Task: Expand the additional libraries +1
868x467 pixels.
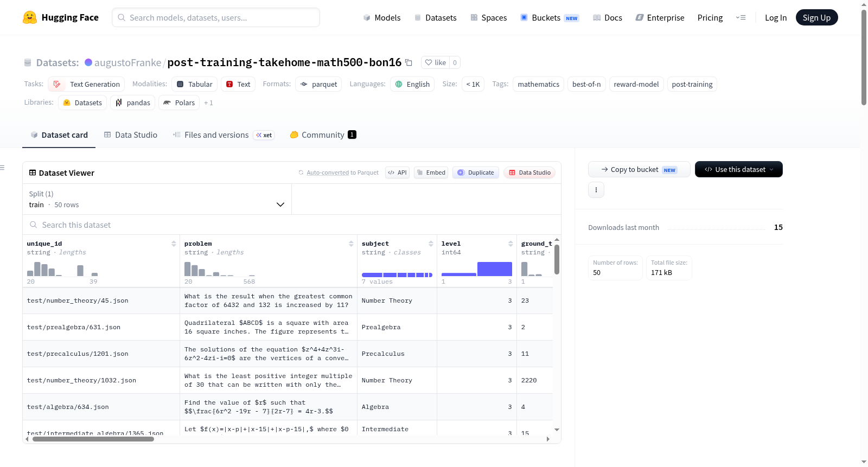Action: pyautogui.click(x=209, y=103)
